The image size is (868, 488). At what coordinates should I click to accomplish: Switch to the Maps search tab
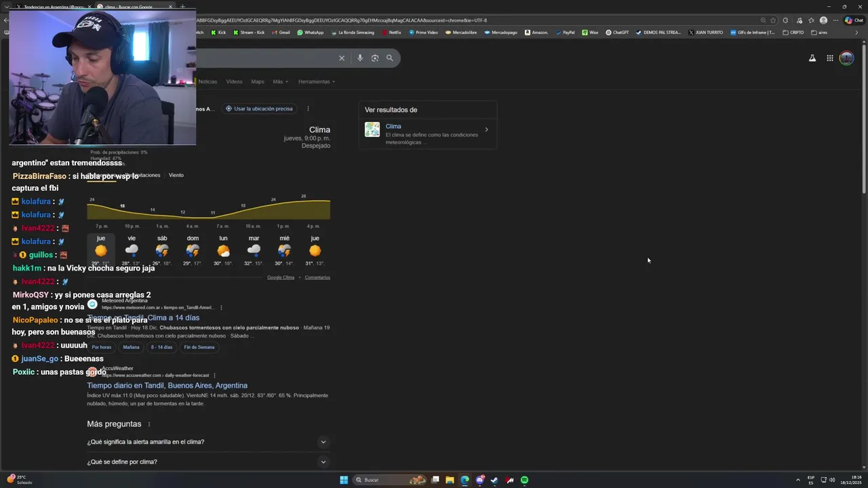click(x=258, y=81)
